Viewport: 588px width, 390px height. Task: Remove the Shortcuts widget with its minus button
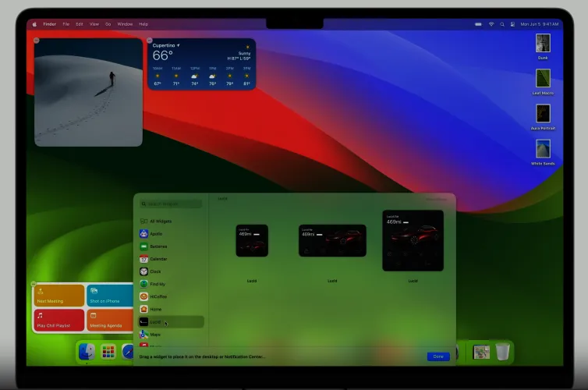(34, 284)
